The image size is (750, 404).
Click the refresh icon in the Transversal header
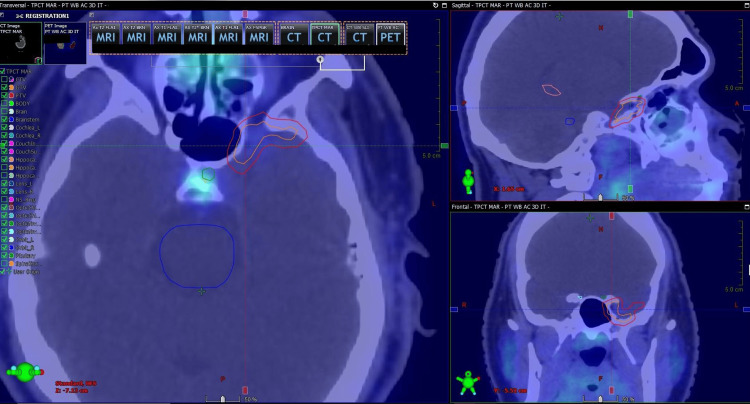435,5
